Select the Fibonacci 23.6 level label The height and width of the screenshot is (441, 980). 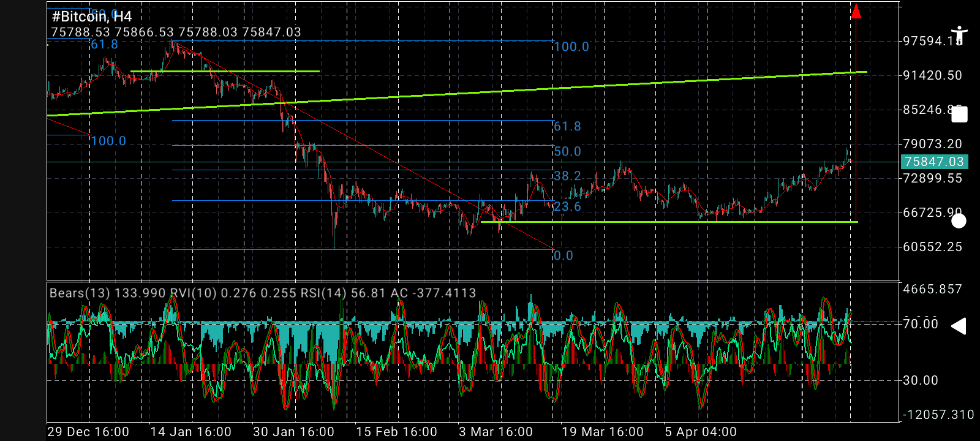567,206
